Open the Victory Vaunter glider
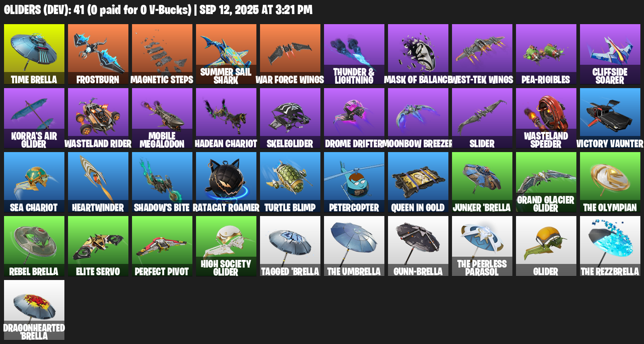This screenshot has width=644, height=344. pyautogui.click(x=610, y=118)
